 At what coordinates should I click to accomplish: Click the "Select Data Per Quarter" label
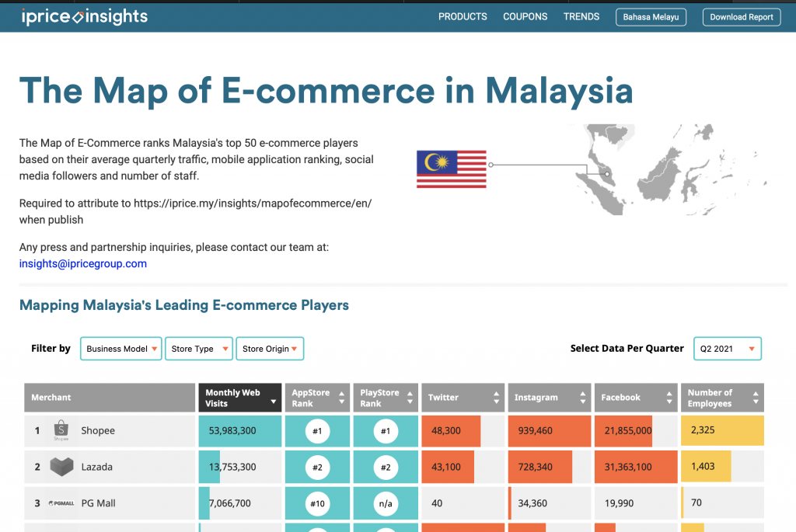627,349
